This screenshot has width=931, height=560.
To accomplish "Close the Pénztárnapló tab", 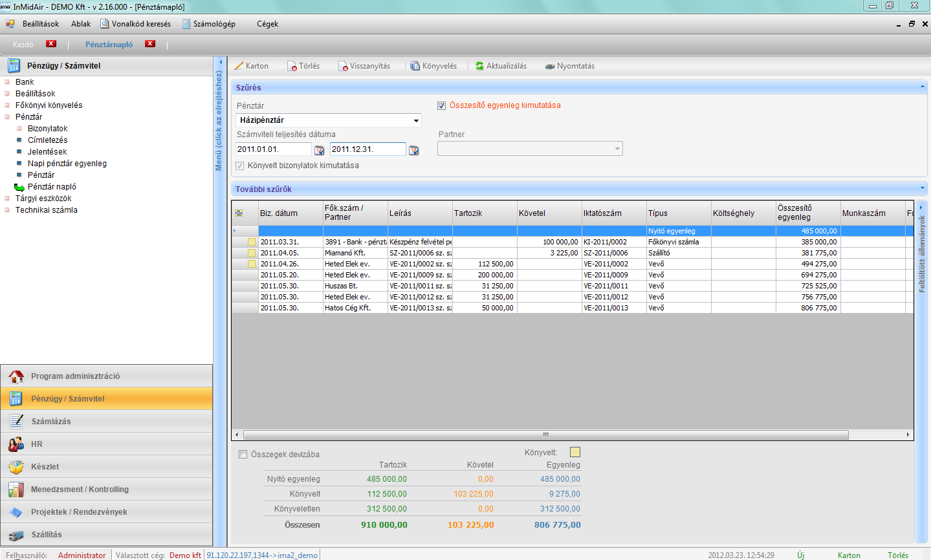I will pos(150,44).
